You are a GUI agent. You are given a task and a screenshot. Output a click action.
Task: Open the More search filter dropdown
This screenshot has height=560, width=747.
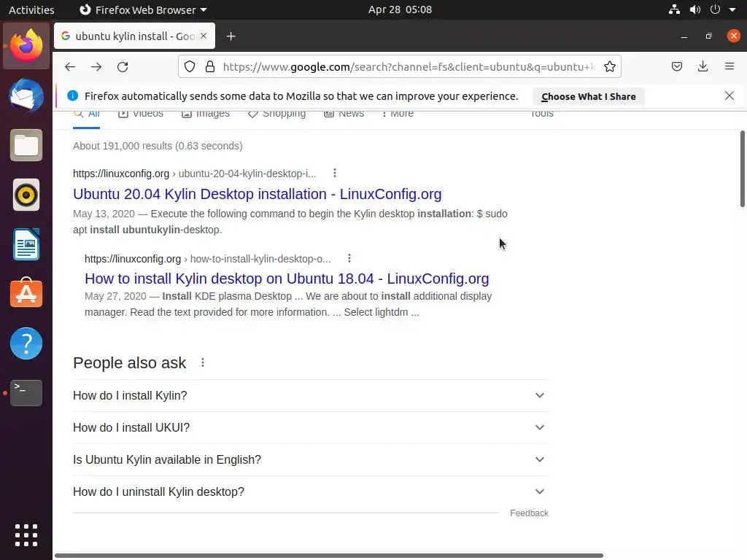398,114
